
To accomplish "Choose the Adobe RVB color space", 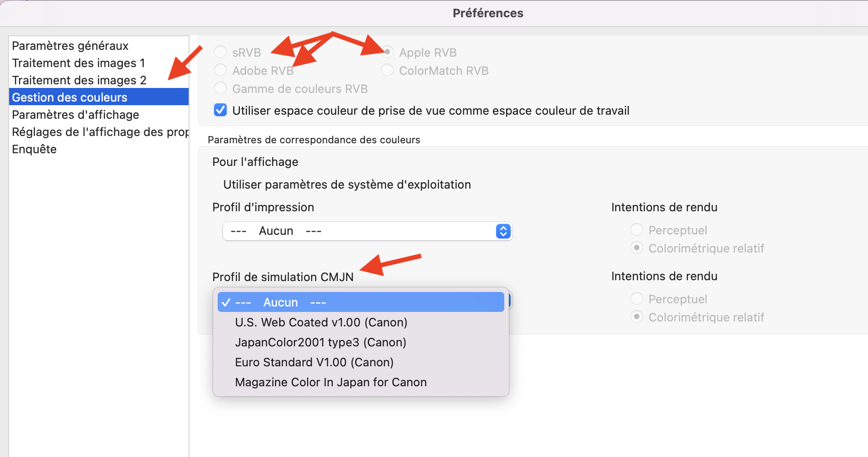I will click(220, 70).
